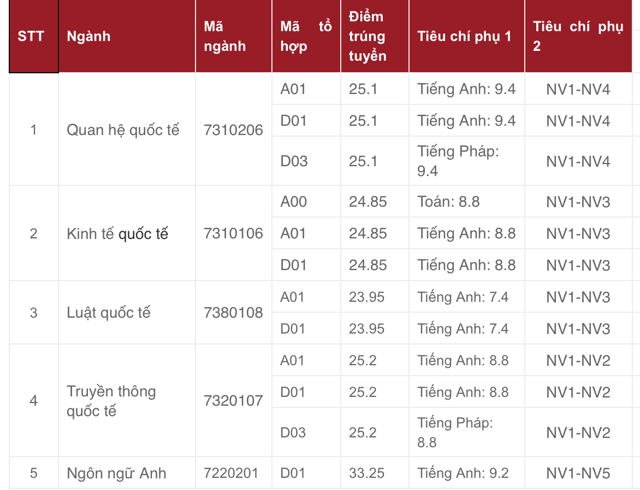Click major code 7310206
Image resolution: width=640 pixels, height=490 pixels.
coord(233,130)
